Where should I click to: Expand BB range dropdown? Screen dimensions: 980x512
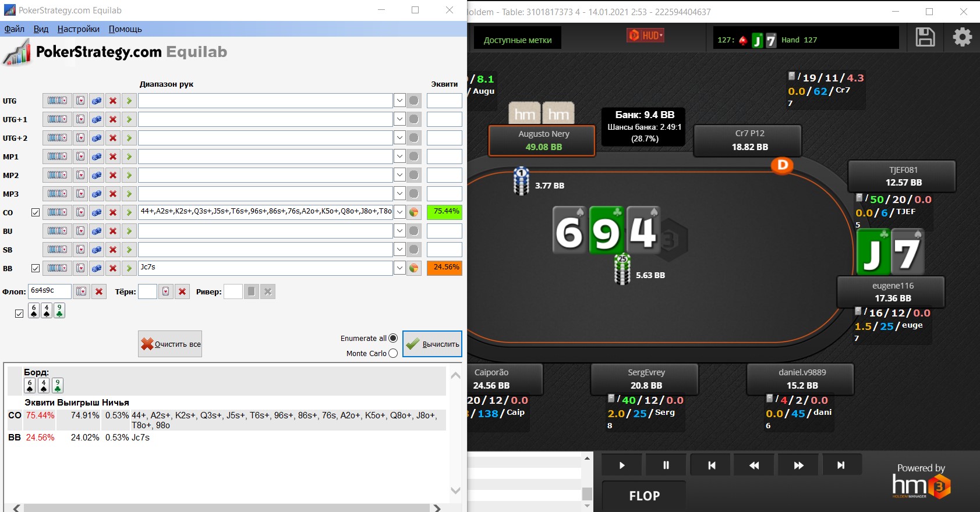(x=399, y=268)
